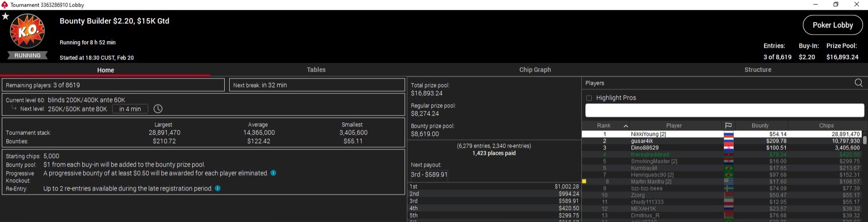This screenshot has height=222, width=868.
Task: Click the average stack value 14,365,000
Action: 259,132
